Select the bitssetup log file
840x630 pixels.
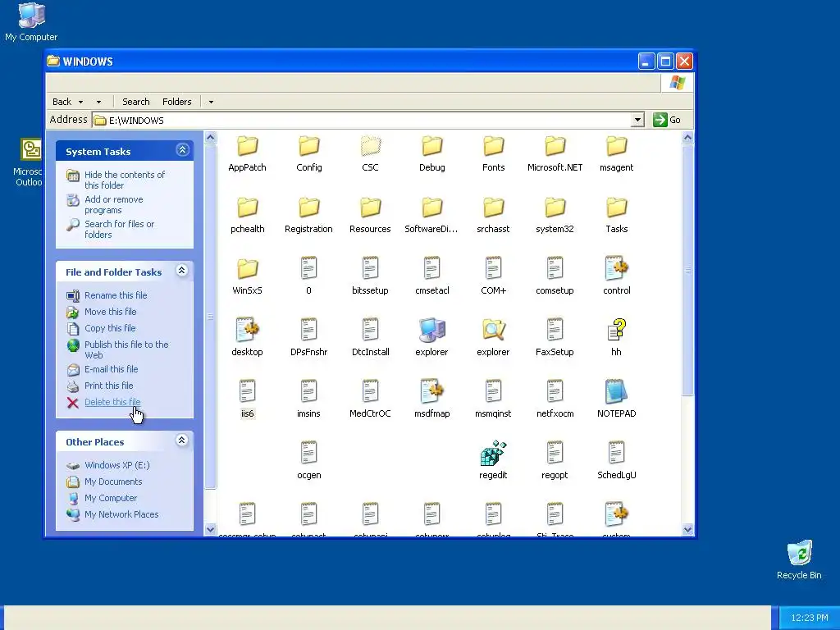pyautogui.click(x=370, y=276)
